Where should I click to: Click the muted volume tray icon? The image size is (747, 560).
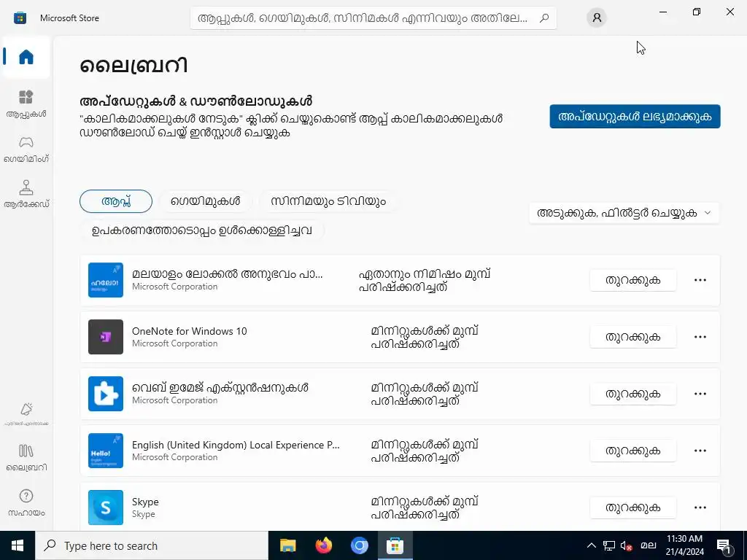(627, 545)
